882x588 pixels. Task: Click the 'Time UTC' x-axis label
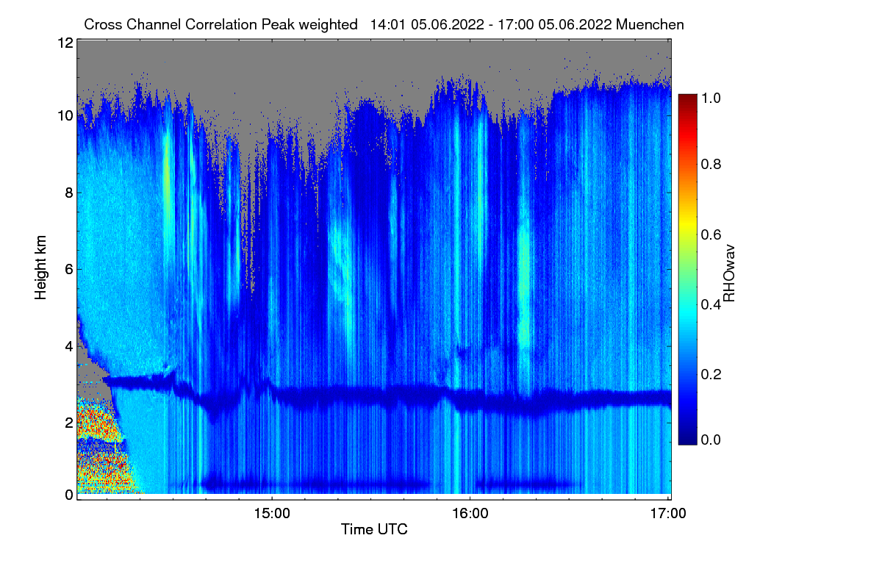pos(374,528)
